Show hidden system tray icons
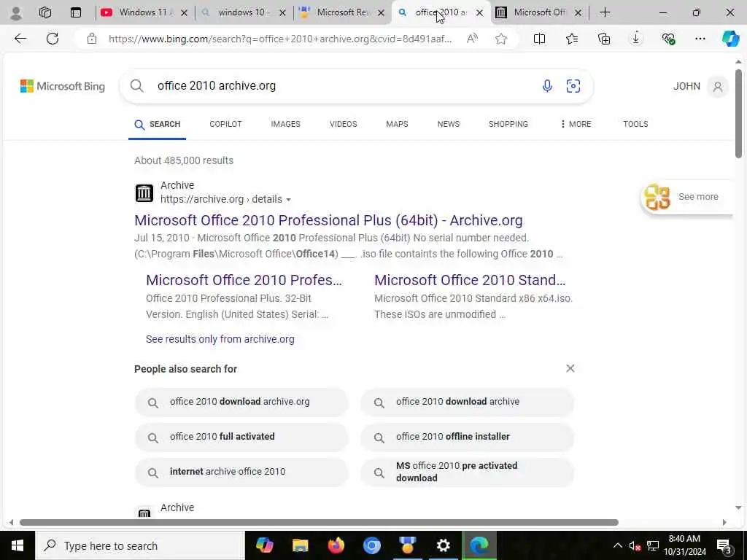The image size is (747, 560). pos(617,545)
